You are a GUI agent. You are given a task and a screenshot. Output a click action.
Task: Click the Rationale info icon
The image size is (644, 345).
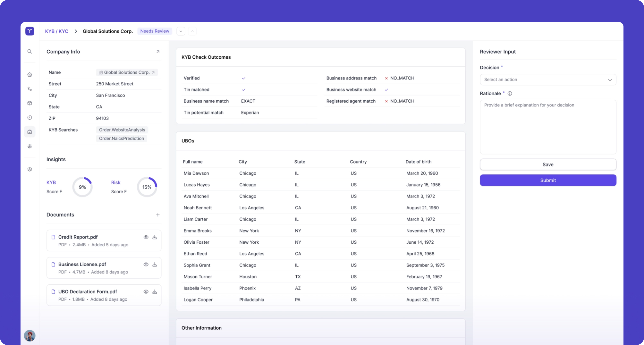[510, 94]
